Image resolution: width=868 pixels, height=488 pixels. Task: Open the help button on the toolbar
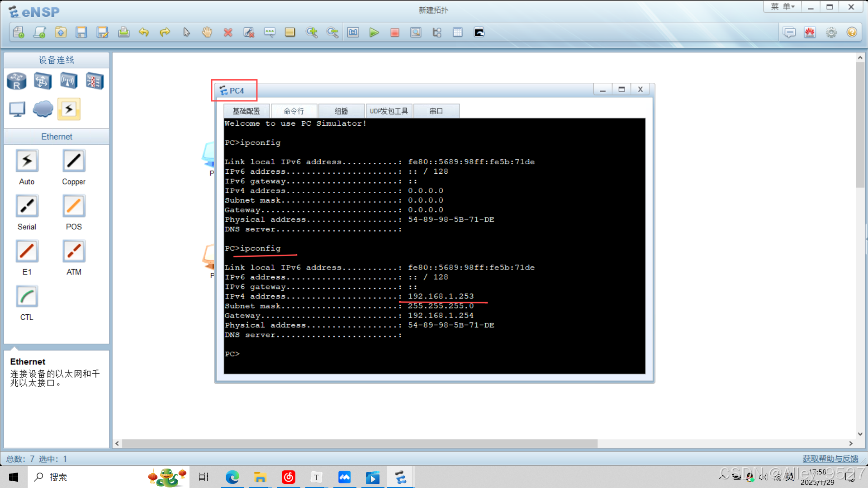[x=852, y=32]
